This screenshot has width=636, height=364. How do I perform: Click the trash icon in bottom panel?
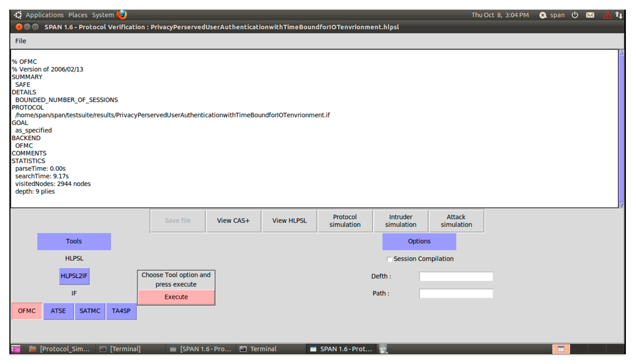[383, 349]
